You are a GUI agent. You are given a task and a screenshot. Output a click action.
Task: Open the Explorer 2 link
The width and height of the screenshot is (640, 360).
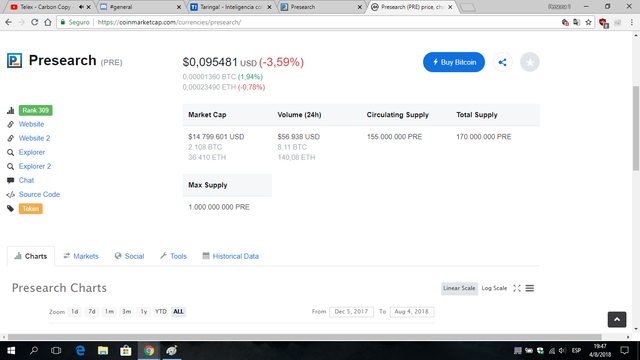pos(35,166)
